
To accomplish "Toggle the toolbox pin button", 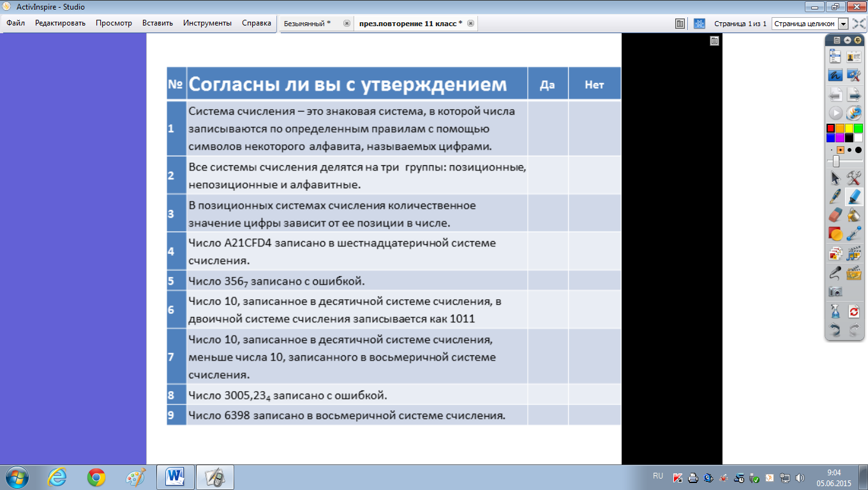I will pos(858,40).
